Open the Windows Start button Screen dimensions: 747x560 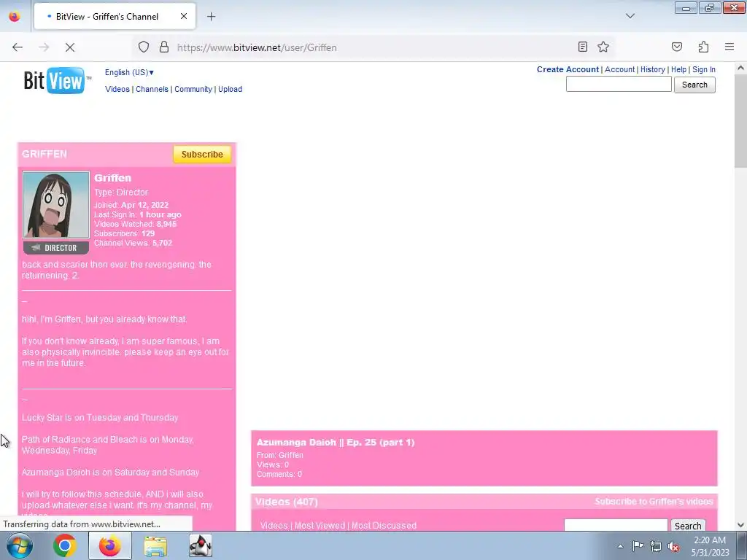tap(20, 545)
